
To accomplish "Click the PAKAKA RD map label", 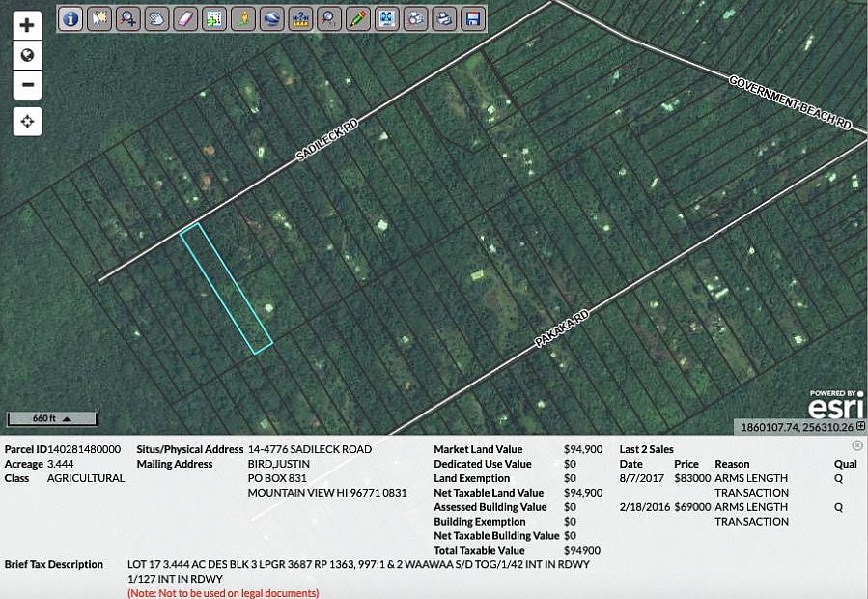I will pos(562,329).
